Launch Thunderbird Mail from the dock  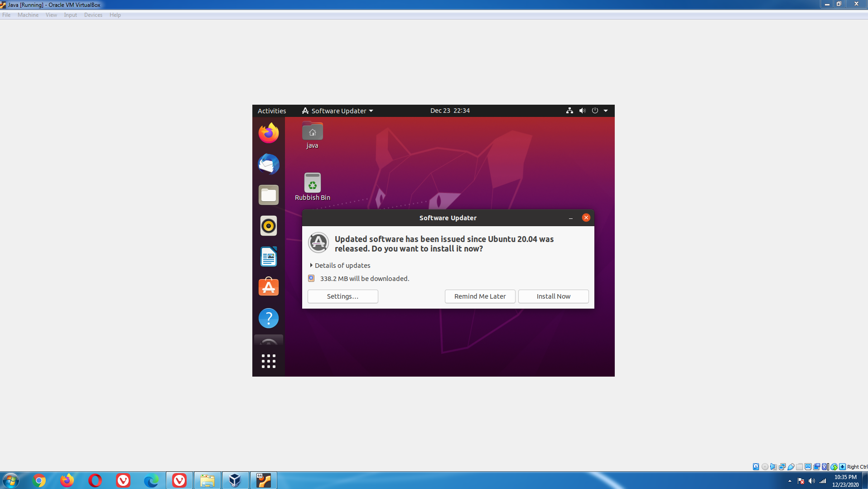click(269, 164)
